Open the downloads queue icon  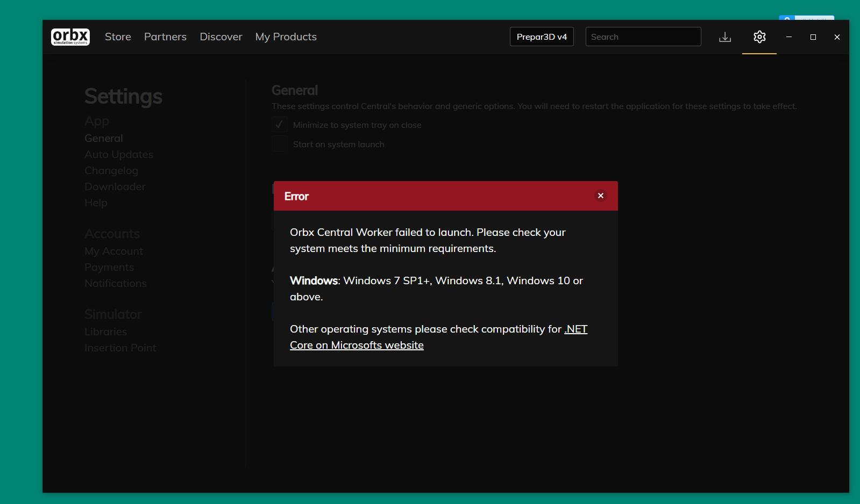click(725, 37)
